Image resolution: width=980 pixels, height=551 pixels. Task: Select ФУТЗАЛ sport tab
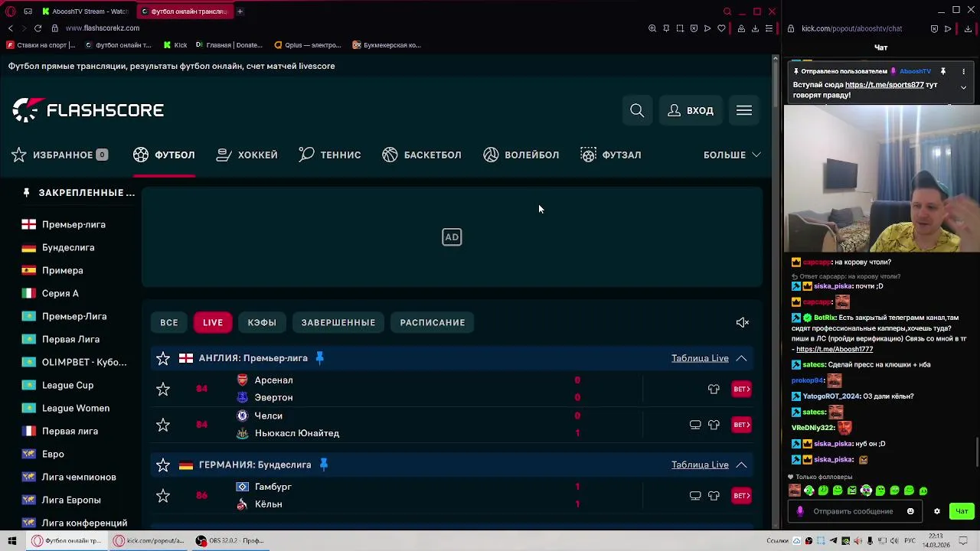611,155
